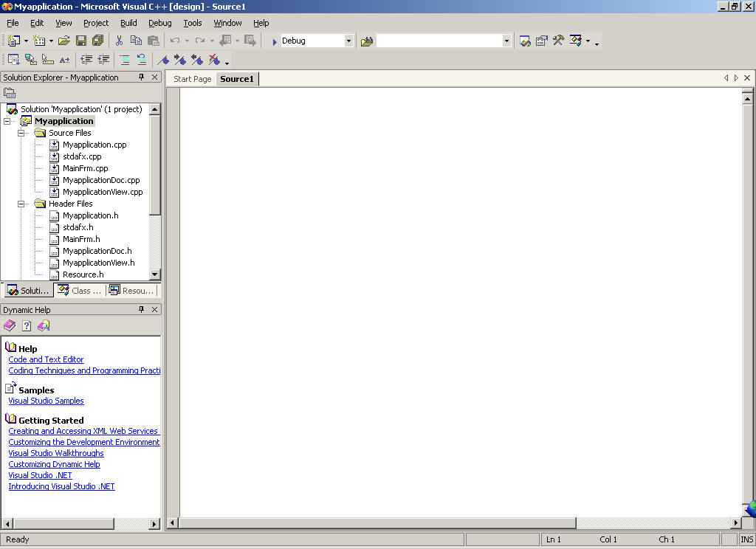Open Class View from the main toolbar
756x549 pixels.
[576, 41]
